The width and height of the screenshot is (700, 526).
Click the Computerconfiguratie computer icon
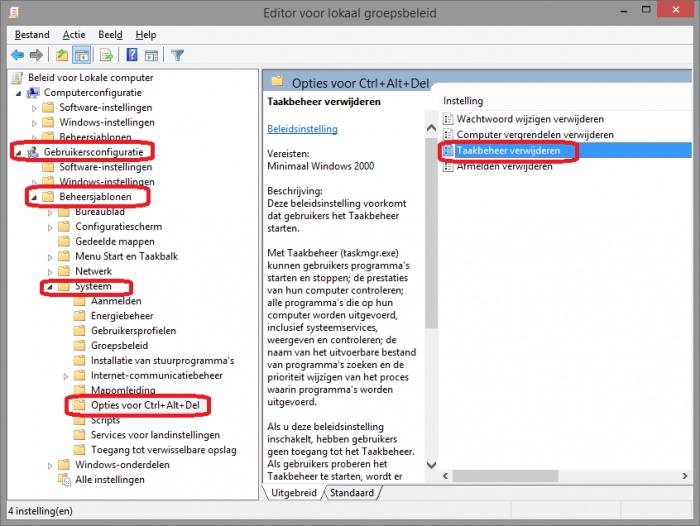[x=33, y=92]
